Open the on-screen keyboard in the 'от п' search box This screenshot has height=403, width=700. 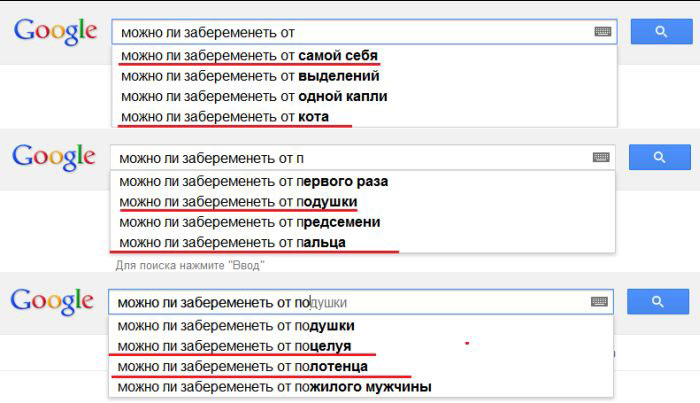(601, 157)
